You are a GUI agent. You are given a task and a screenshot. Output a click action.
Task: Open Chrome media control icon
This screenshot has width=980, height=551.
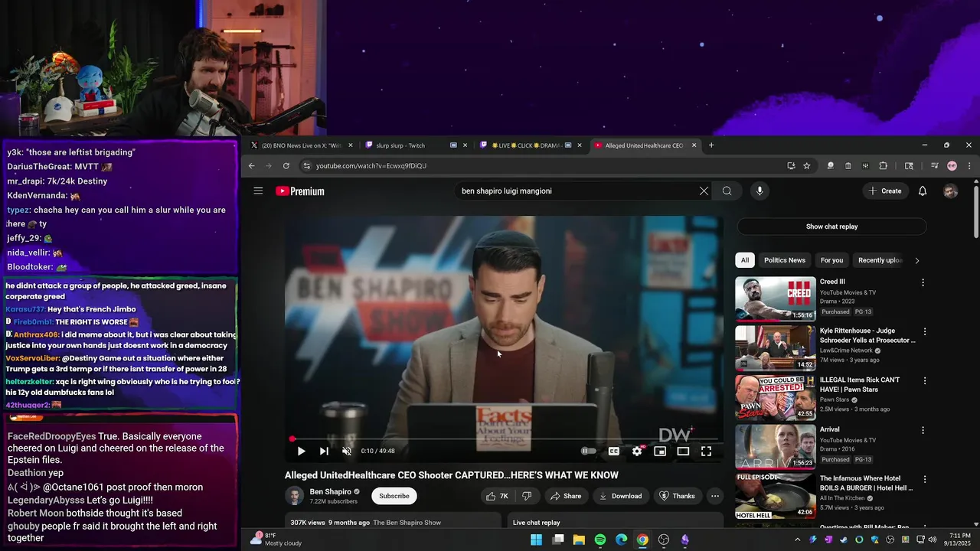[934, 166]
